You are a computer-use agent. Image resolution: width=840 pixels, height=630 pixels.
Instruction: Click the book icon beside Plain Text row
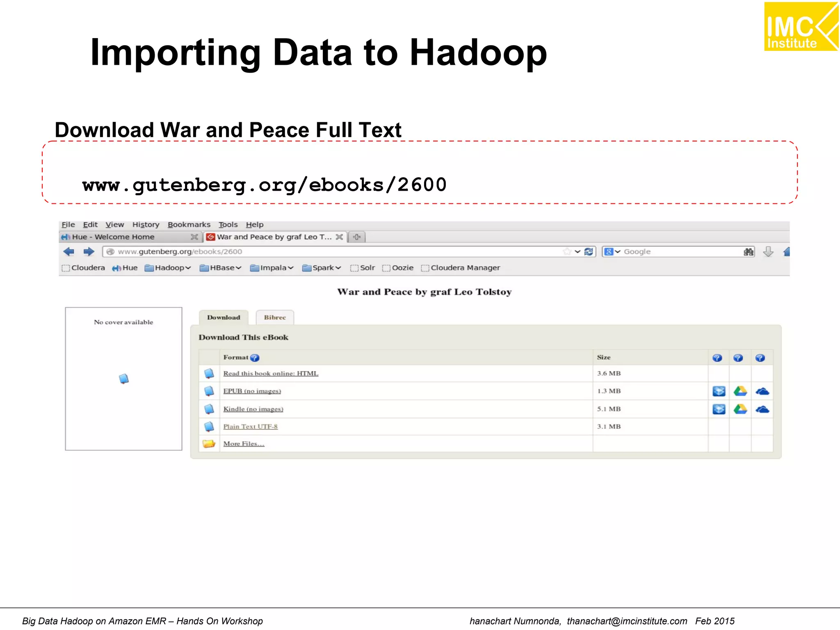(209, 427)
